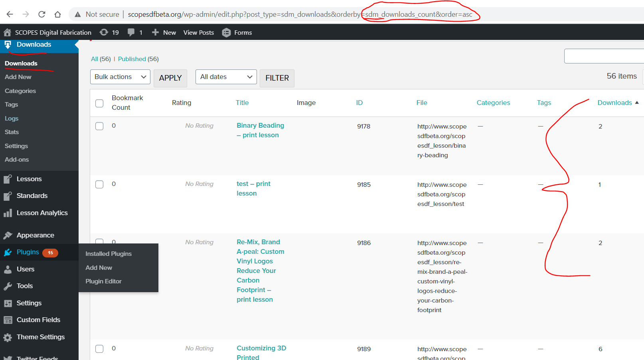Click the browser address bar URL
The width and height of the screenshot is (644, 360).
pos(300,14)
